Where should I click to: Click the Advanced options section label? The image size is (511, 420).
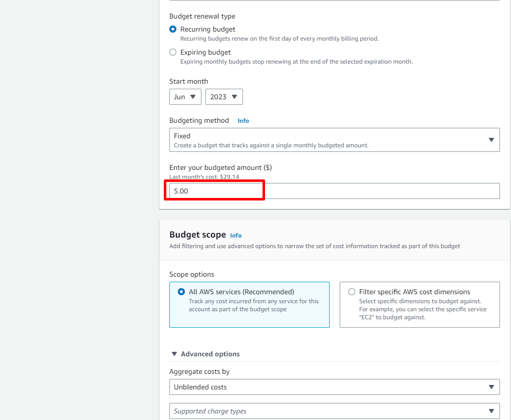(x=210, y=354)
